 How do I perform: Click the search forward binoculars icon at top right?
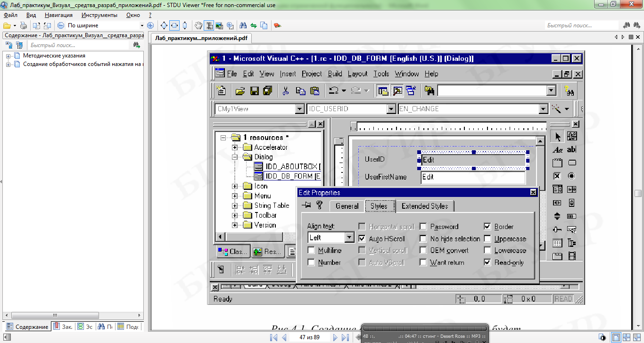pyautogui.click(x=637, y=25)
